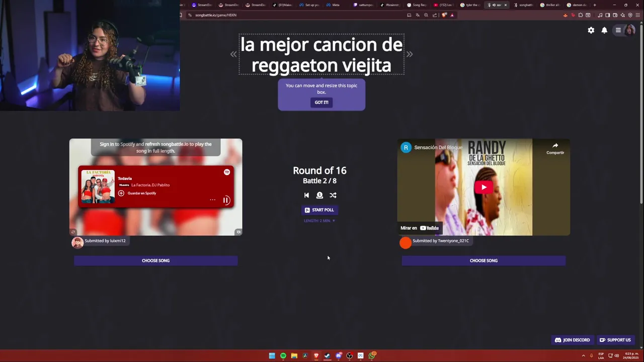Open the browser extensions puzzle icon
Viewport: 644px width, 362px height.
pyautogui.click(x=581, y=15)
